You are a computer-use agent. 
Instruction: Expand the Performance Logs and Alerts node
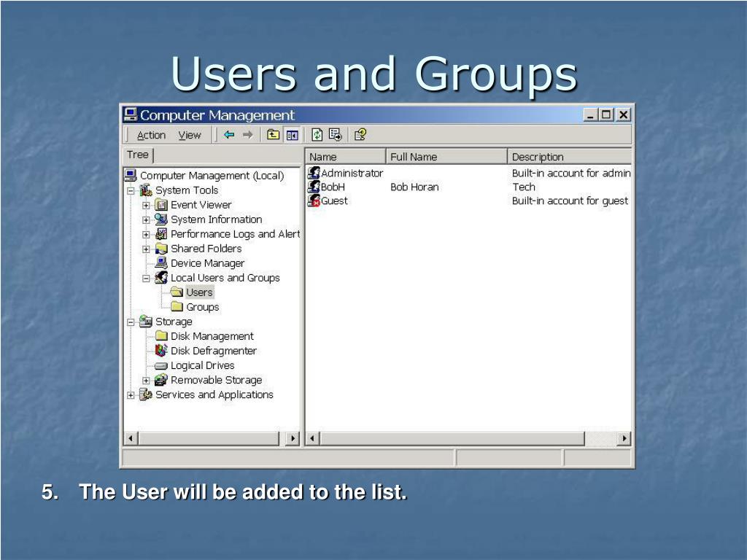click(x=146, y=235)
